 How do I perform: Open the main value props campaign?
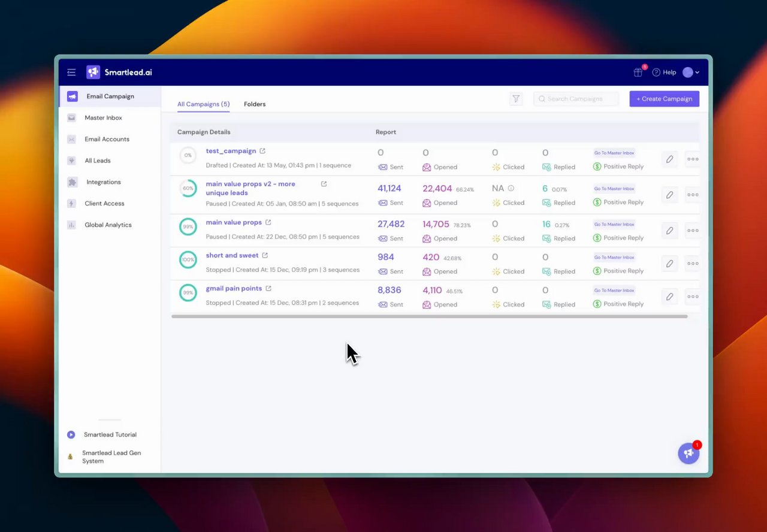[x=234, y=222]
